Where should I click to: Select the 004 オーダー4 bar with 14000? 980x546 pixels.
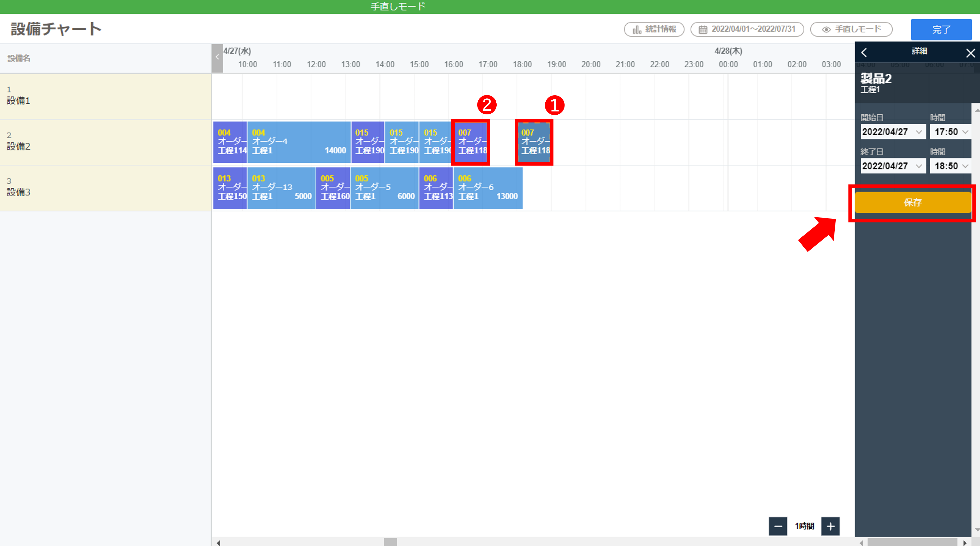click(x=299, y=142)
